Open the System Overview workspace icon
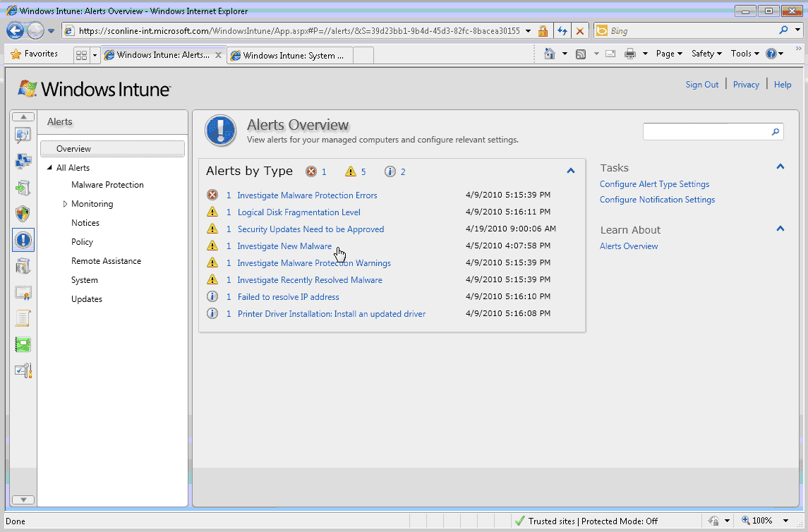The image size is (808, 532). [23, 135]
